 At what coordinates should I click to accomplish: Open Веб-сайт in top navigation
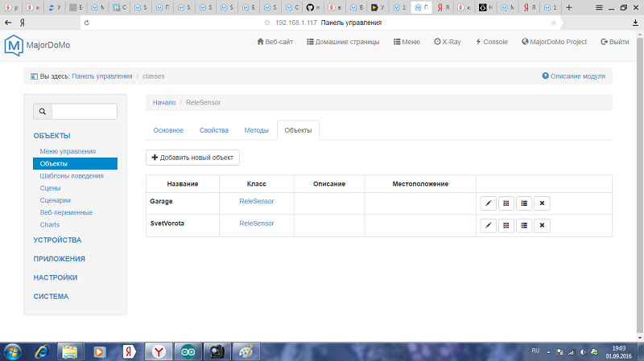pos(275,42)
